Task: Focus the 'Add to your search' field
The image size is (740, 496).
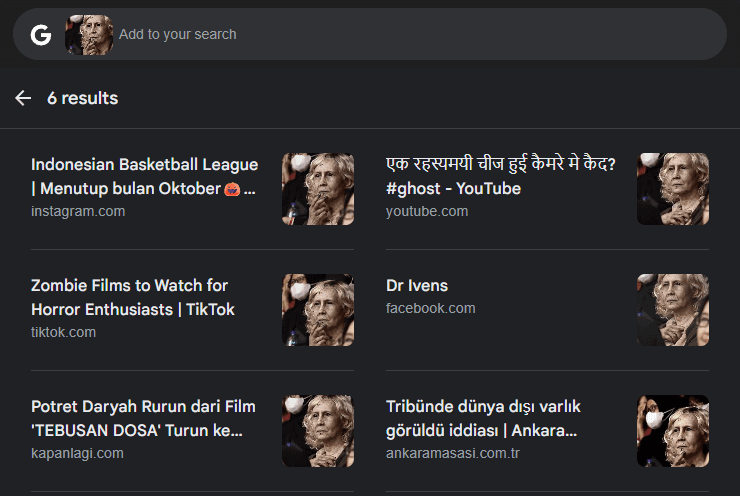Action: coord(420,34)
